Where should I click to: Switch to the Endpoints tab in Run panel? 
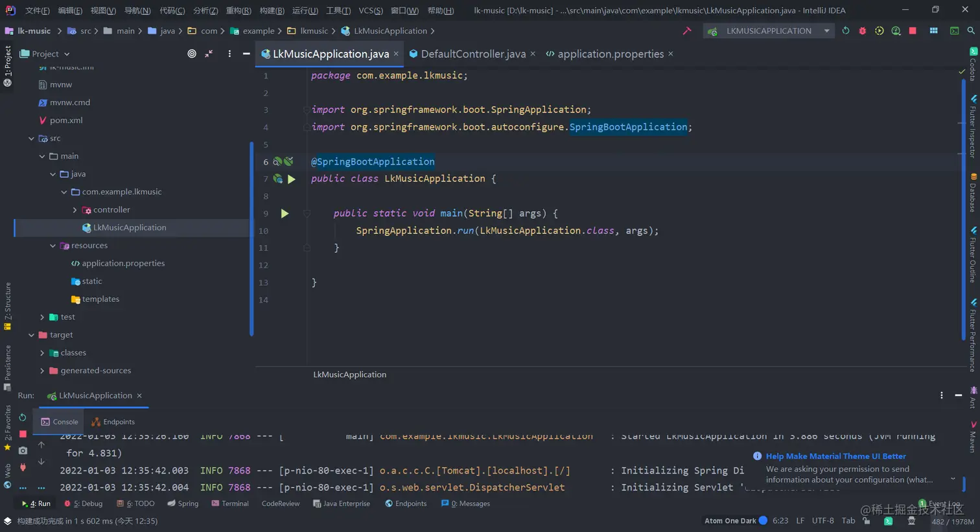(113, 422)
